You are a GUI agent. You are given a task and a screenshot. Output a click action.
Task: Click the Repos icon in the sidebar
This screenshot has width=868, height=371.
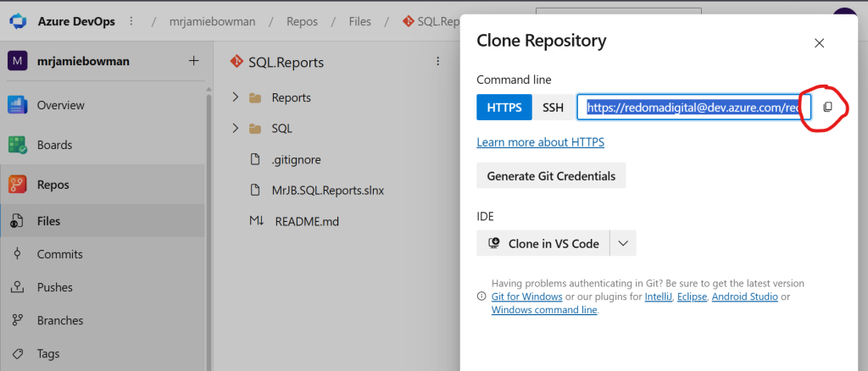coord(18,185)
